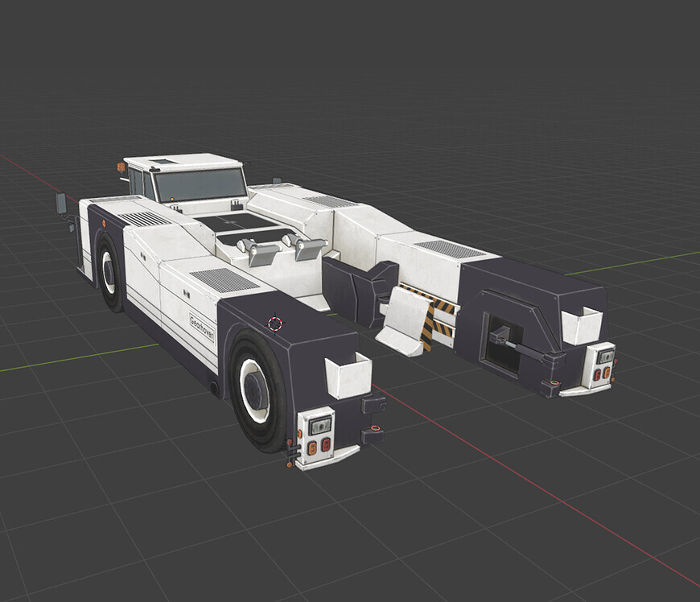Viewport: 700px width, 602px height.
Task: Select the vent grille on far arm
Action: pos(450,249)
